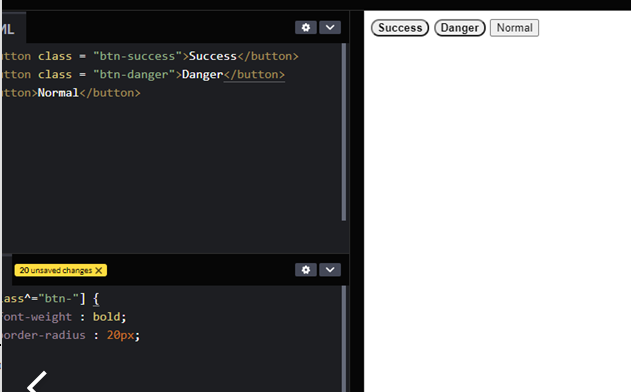The width and height of the screenshot is (631, 392).
Task: Open HTML editor settings gear
Action: click(x=306, y=27)
